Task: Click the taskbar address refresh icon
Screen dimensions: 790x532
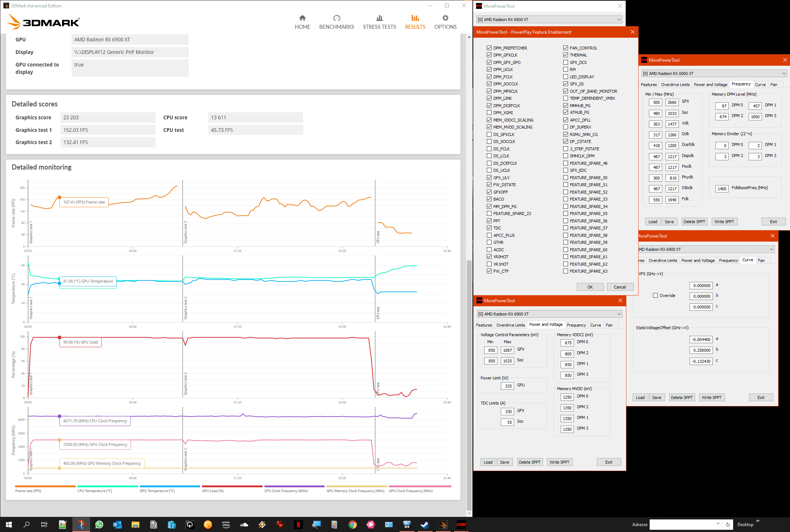Action: (x=728, y=525)
